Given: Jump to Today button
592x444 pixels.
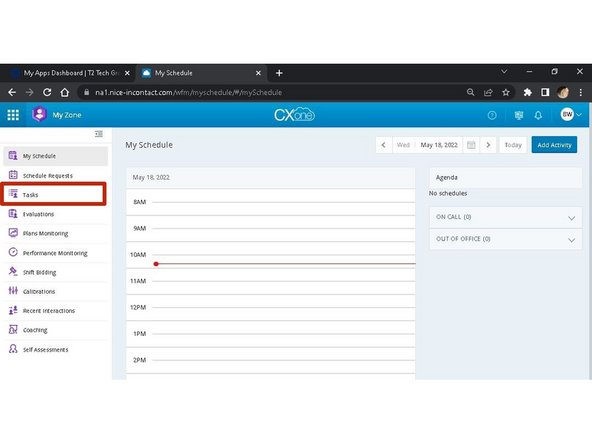Looking at the screenshot, I should point(513,145).
